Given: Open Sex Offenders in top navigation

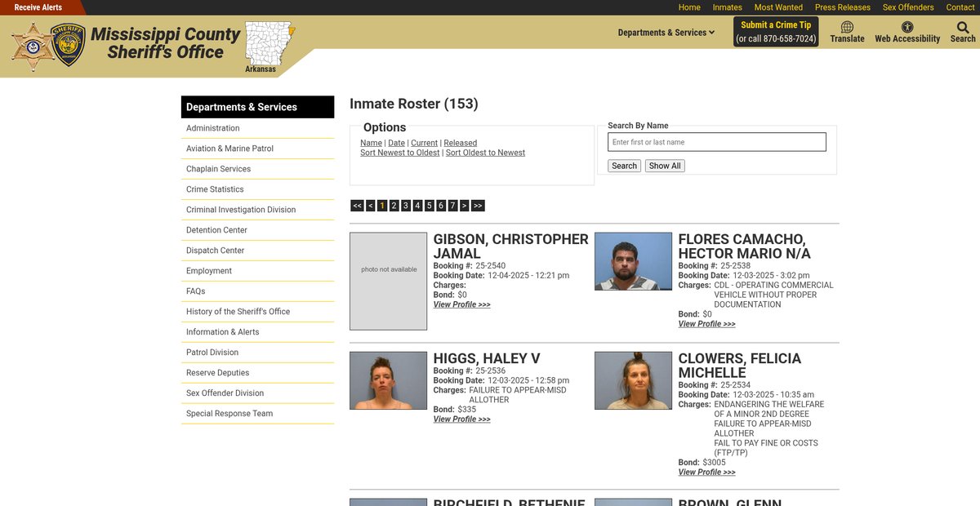Looking at the screenshot, I should tap(908, 7).
